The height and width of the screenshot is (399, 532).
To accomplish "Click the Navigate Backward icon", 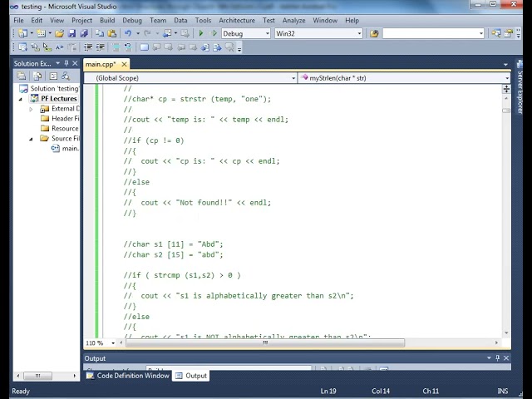I will (167, 33).
